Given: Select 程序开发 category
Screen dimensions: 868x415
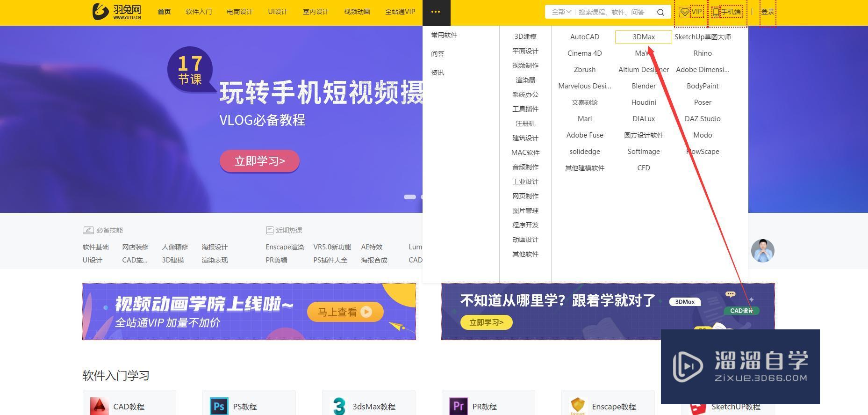Looking at the screenshot, I should click(525, 225).
